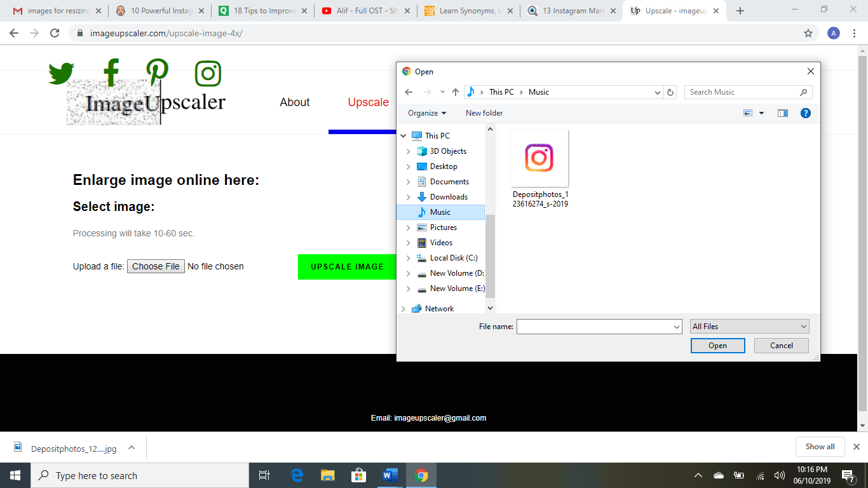Click the Choose File button
The image size is (868, 488).
point(156,266)
